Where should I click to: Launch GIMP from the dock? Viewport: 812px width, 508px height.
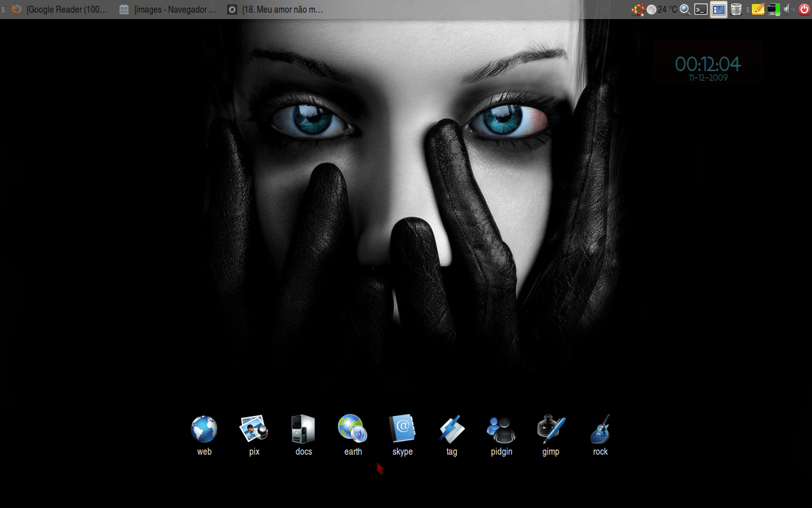tap(551, 430)
